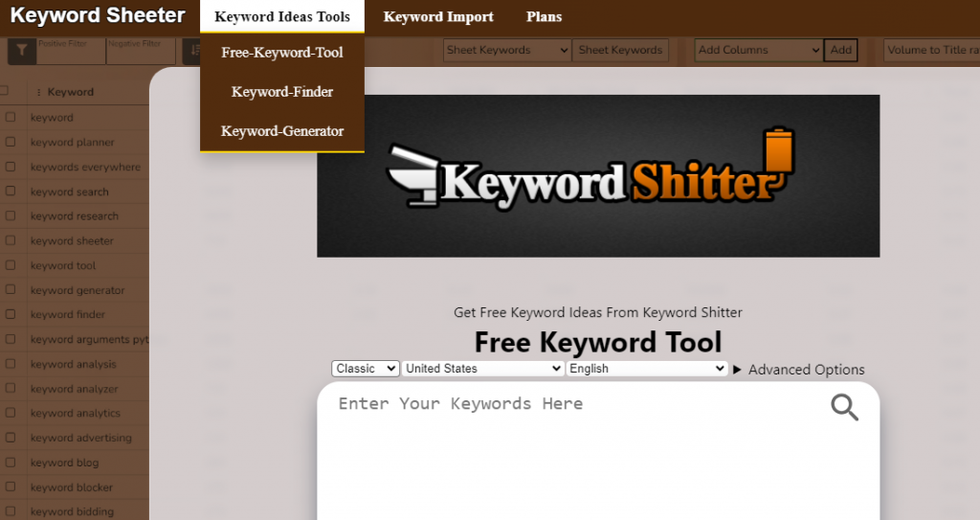
Task: Check the box for 'keyword analytics'
Action: (x=11, y=413)
